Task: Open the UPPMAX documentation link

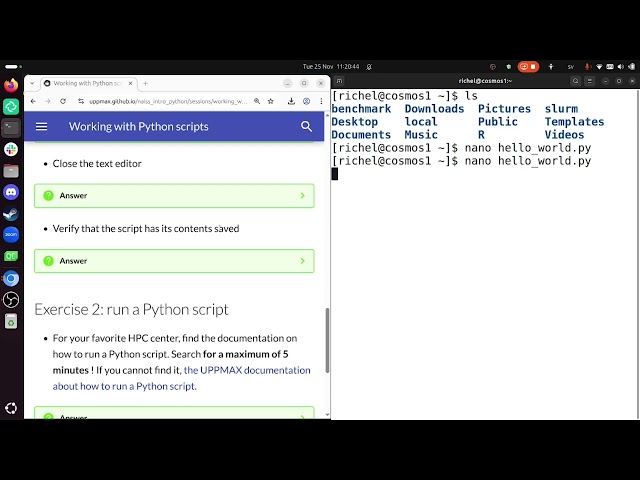Action: 247,370
